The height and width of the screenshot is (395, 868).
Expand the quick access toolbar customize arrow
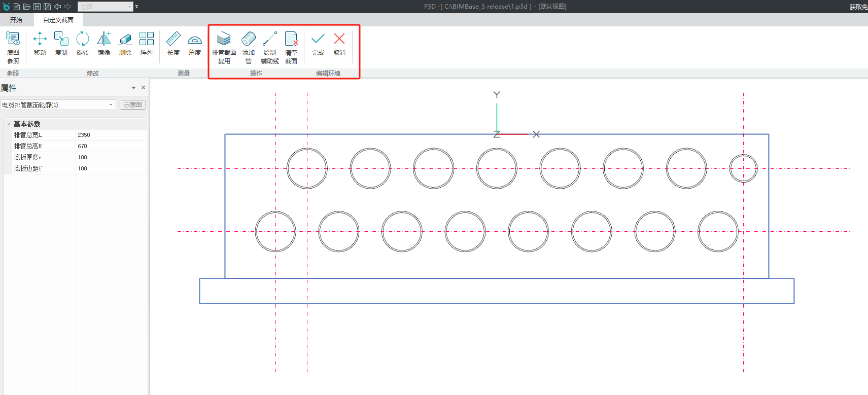coord(136,7)
